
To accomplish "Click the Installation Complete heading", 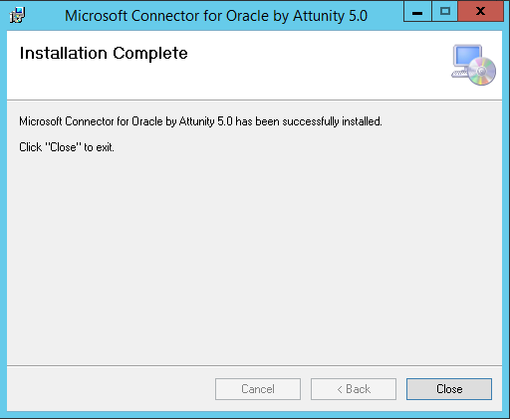I will (x=104, y=54).
